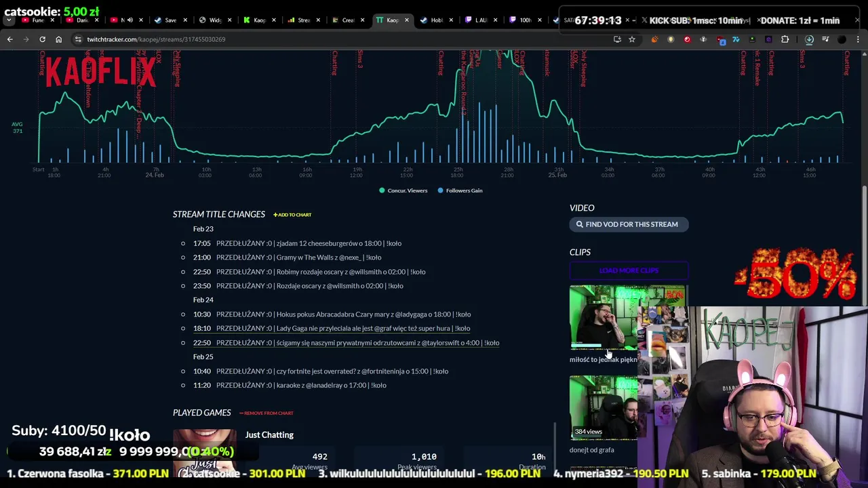Switch to the Widg tab

[x=213, y=20]
